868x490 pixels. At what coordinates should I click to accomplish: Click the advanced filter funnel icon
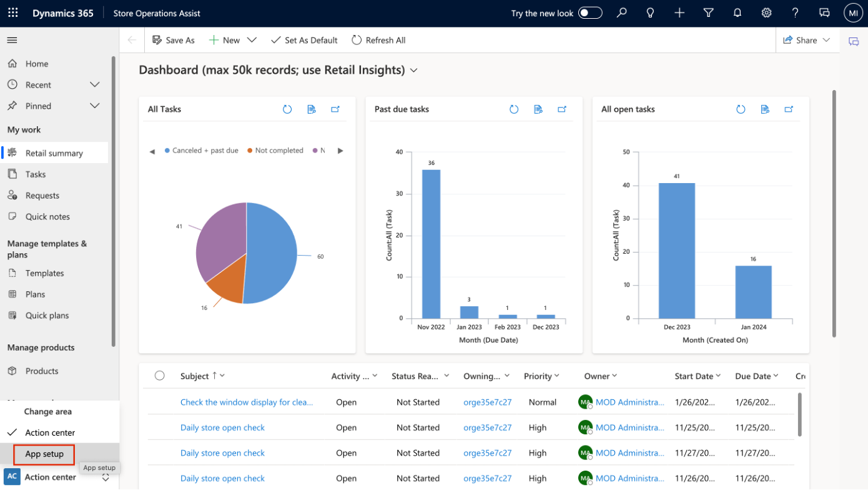click(x=708, y=13)
